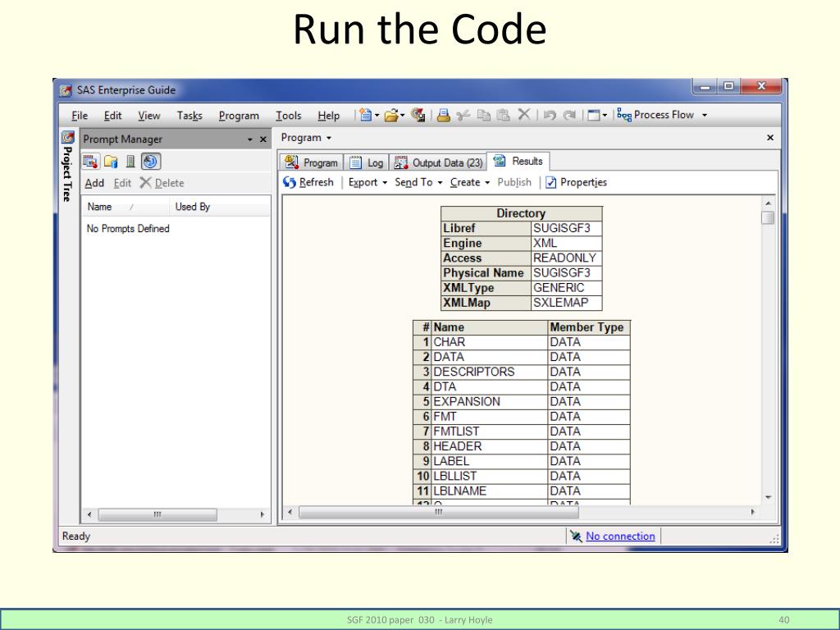Click Add in Prompt Manager
This screenshot has height=630, width=840.
tap(95, 183)
